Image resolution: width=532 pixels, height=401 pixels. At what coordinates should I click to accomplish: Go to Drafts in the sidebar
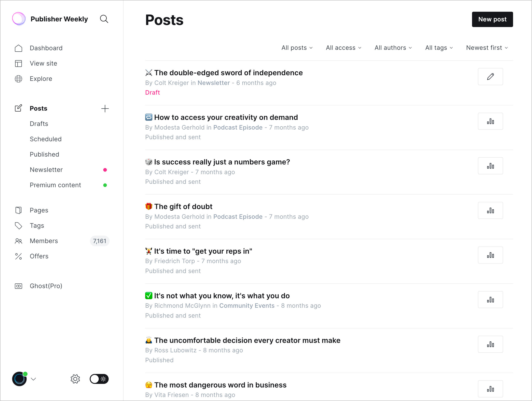coord(39,124)
